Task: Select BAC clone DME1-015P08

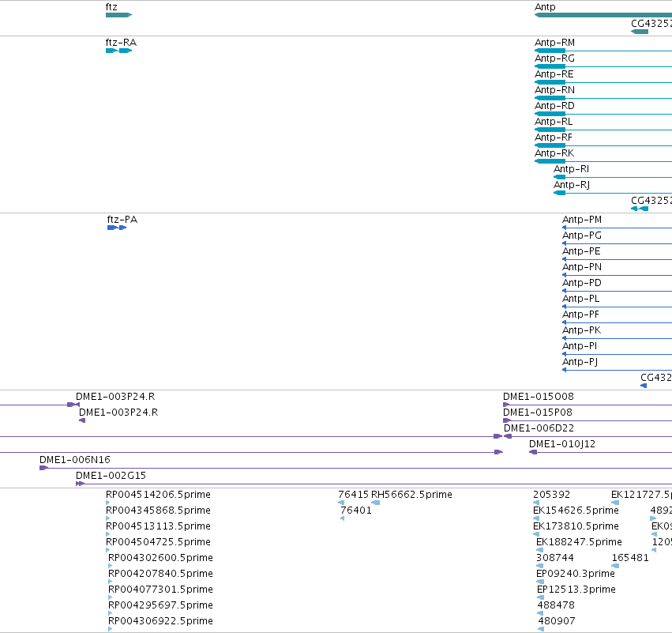Action: [538, 413]
